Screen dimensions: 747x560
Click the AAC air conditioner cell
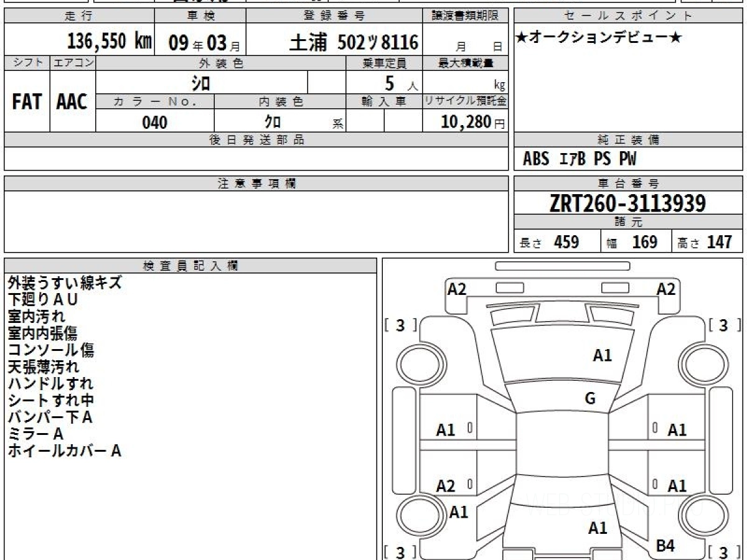tap(72, 102)
